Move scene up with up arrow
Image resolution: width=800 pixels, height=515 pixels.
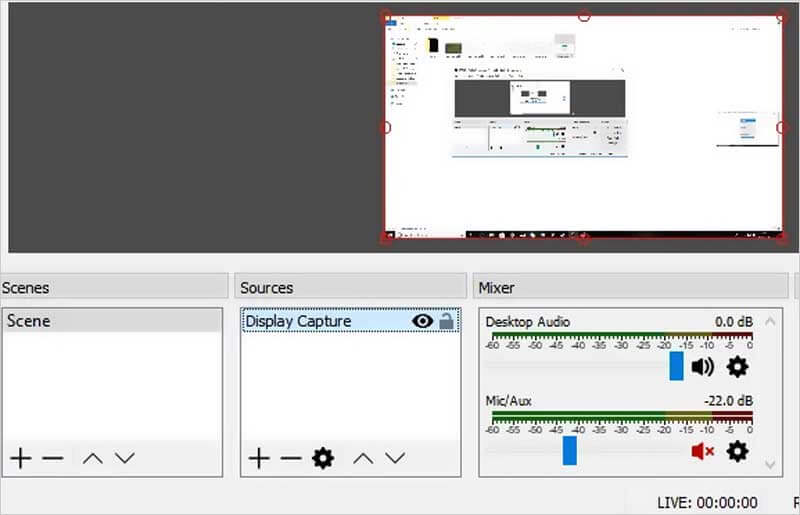pyautogui.click(x=92, y=458)
